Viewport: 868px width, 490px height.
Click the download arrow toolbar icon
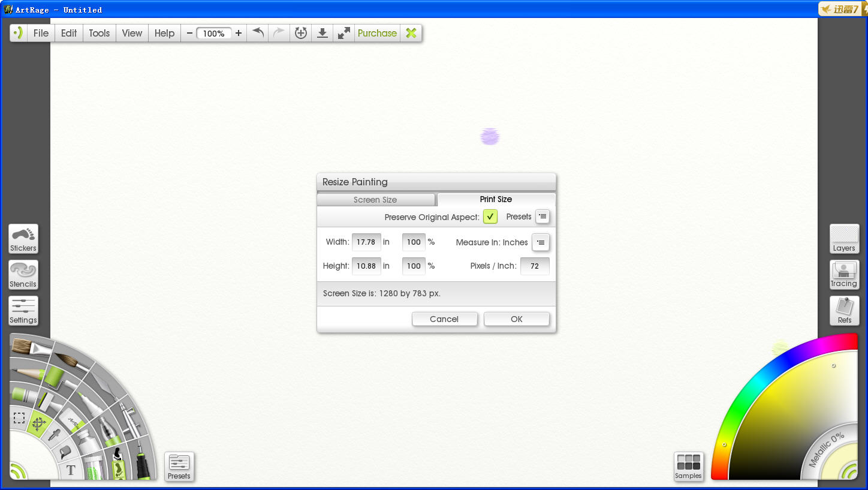click(x=322, y=33)
